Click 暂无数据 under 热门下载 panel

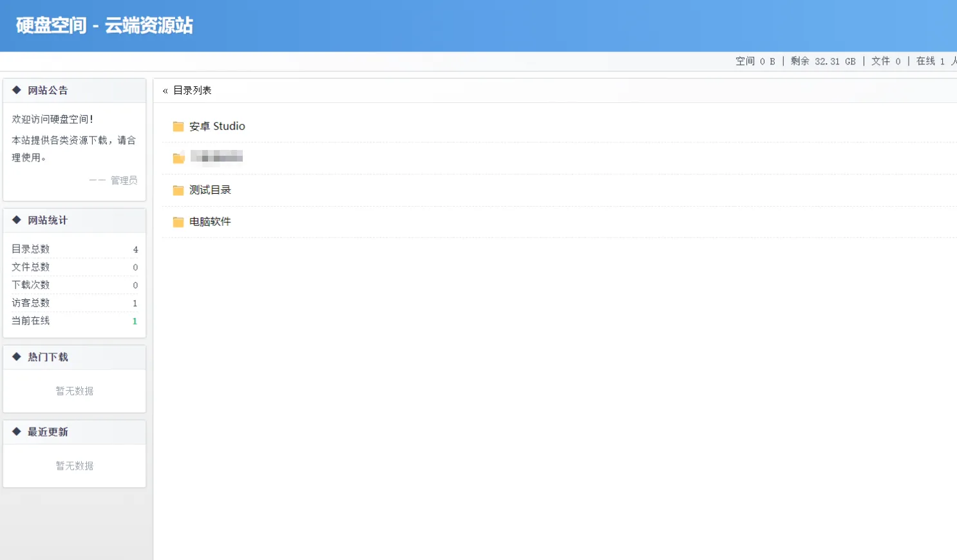pos(75,391)
